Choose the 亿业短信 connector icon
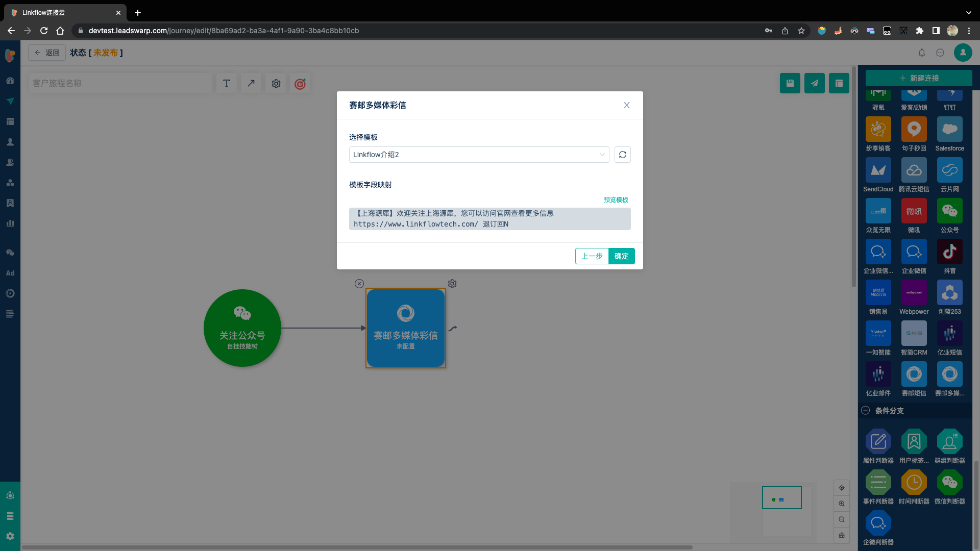This screenshot has height=551, width=980. 949,333
